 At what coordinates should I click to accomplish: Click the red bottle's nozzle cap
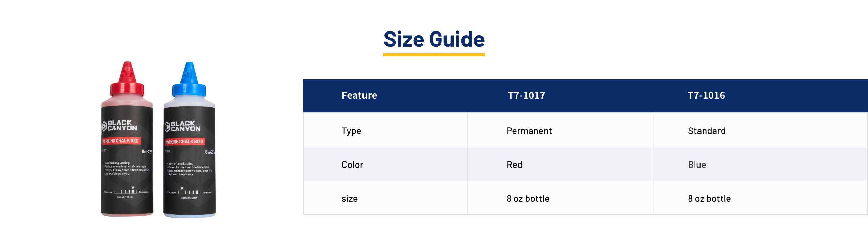tap(127, 79)
